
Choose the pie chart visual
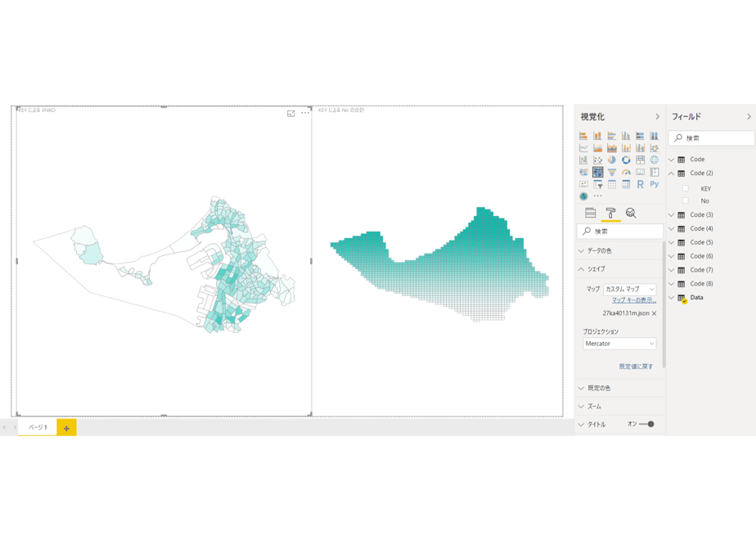coord(612,160)
